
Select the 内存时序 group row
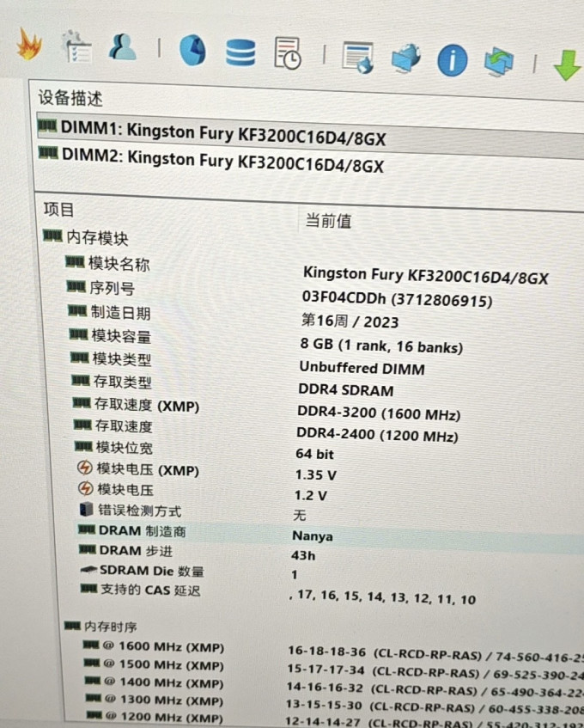(x=100, y=627)
